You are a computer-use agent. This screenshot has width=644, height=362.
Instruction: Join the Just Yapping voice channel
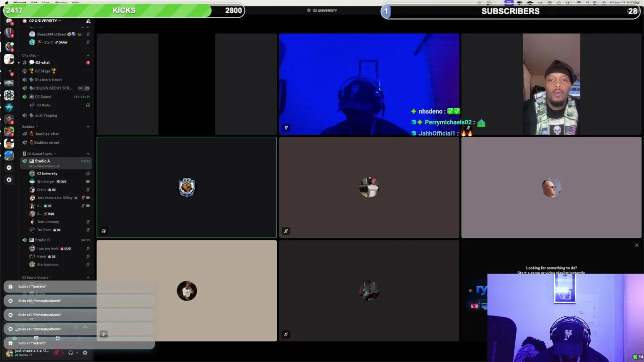tap(55, 115)
